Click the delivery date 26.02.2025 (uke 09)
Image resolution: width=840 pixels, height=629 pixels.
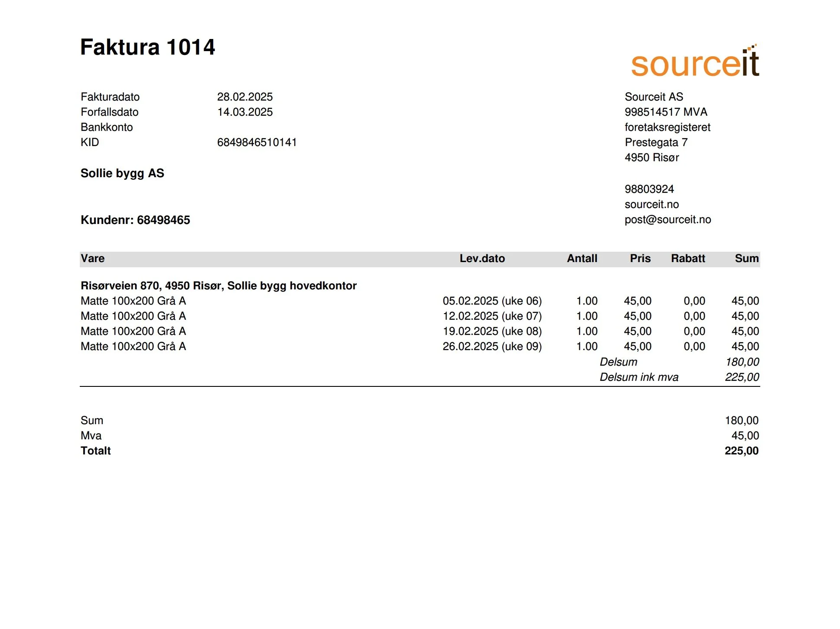tap(492, 346)
